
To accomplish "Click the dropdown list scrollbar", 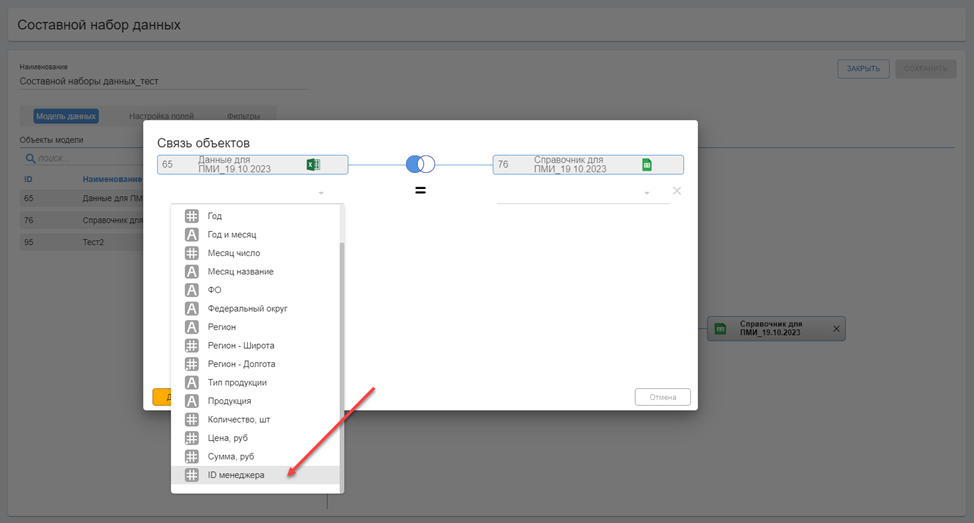I will tap(341, 360).
